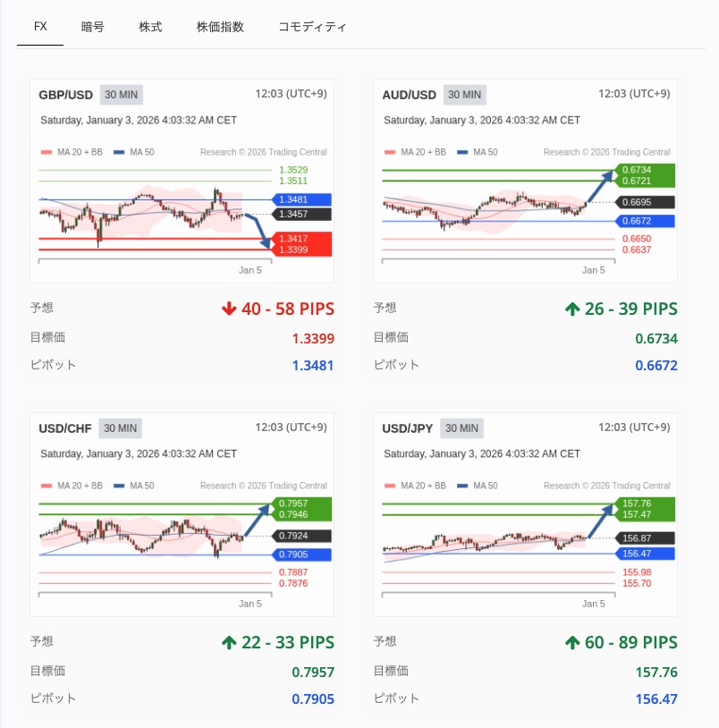The height and width of the screenshot is (728, 719).
Task: Click the AUD/USD target price 0.6734
Action: pos(656,339)
